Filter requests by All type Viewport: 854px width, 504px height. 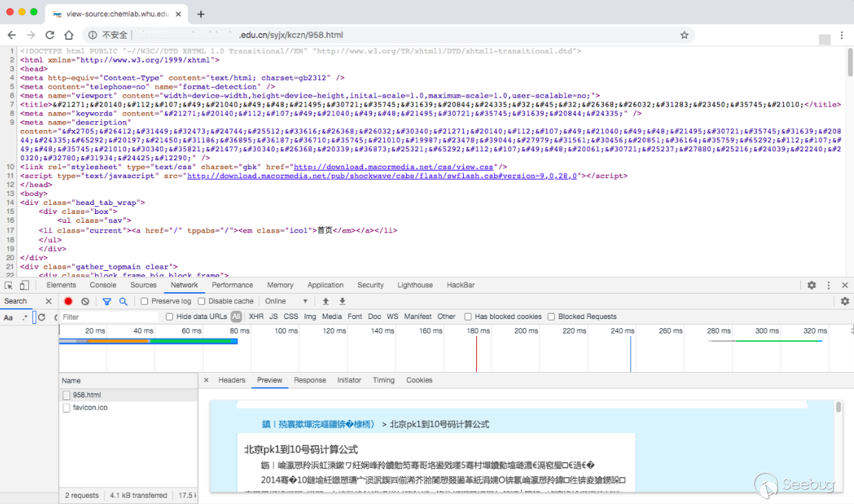[x=236, y=317]
